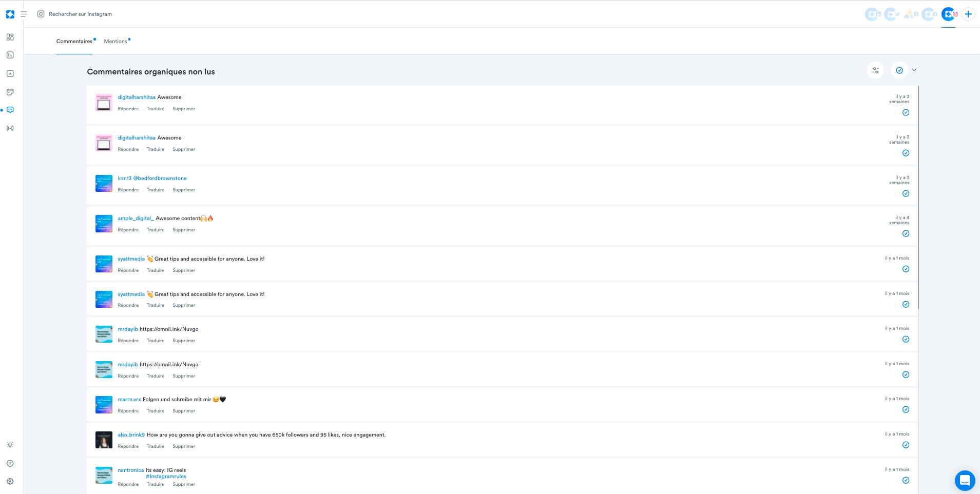
Task: Click the Instagram icon in the search bar
Action: pyautogui.click(x=41, y=14)
